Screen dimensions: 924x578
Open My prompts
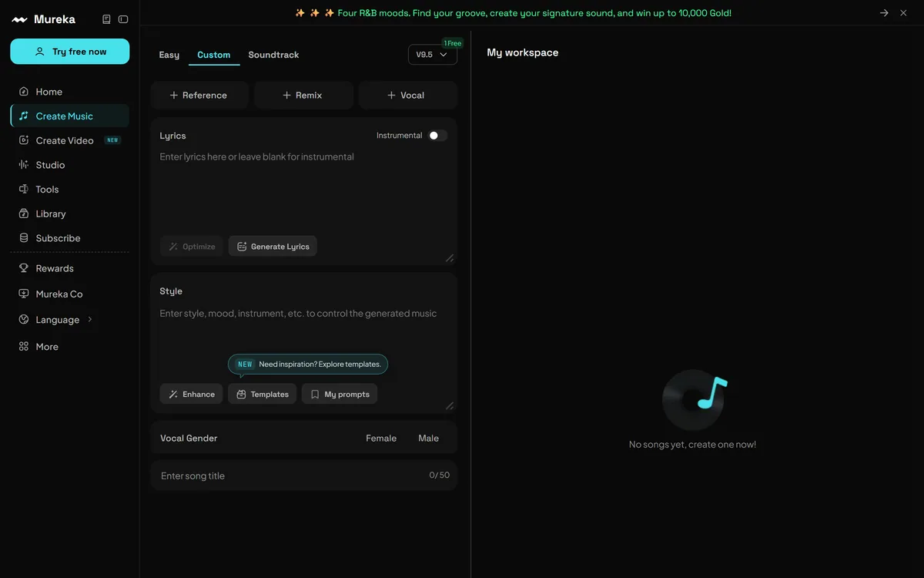(340, 394)
